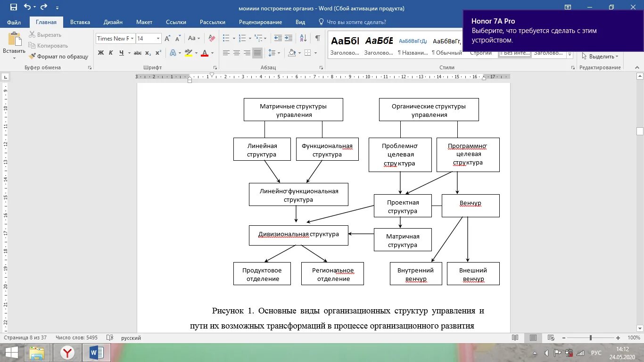Activate Формат по образцу format painter
Viewport: 644px width, 362px height.
(x=58, y=57)
